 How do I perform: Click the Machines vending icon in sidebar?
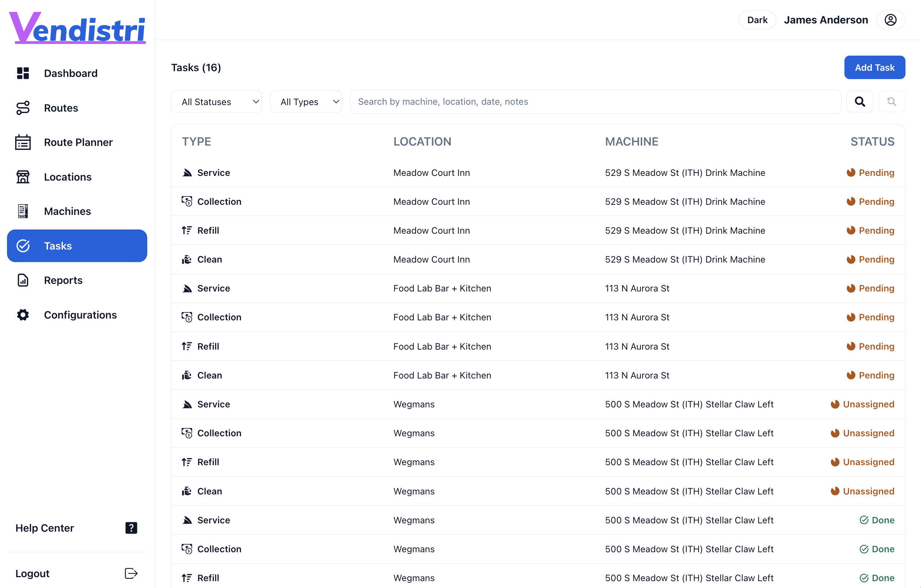pyautogui.click(x=23, y=211)
